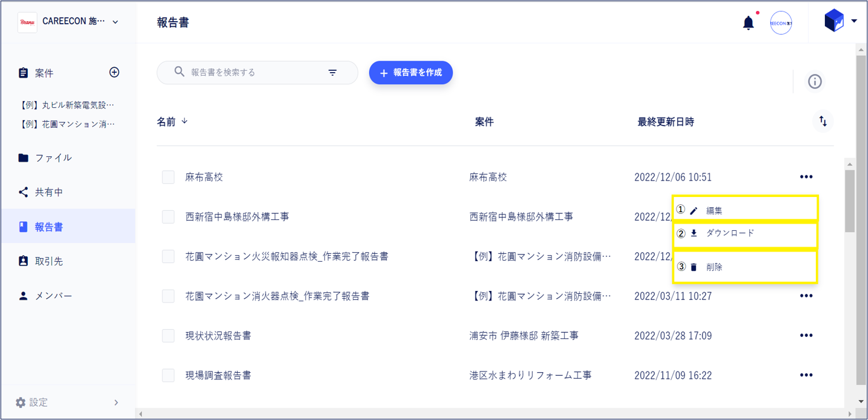Click the ファイル folder icon
This screenshot has height=420, width=868.
23,158
